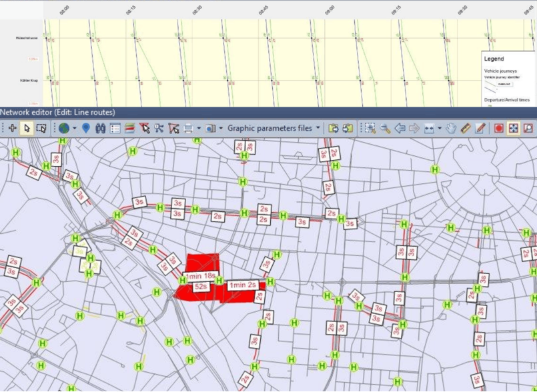Click the 08:45 time header in timetable
Image resolution: width=537 pixels, height=392 pixels.
coord(263,10)
